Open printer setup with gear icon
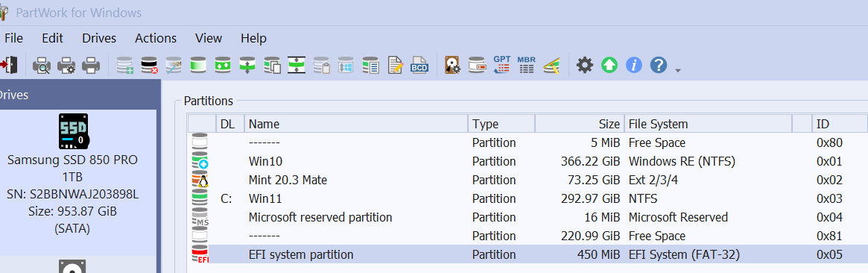 point(66,66)
